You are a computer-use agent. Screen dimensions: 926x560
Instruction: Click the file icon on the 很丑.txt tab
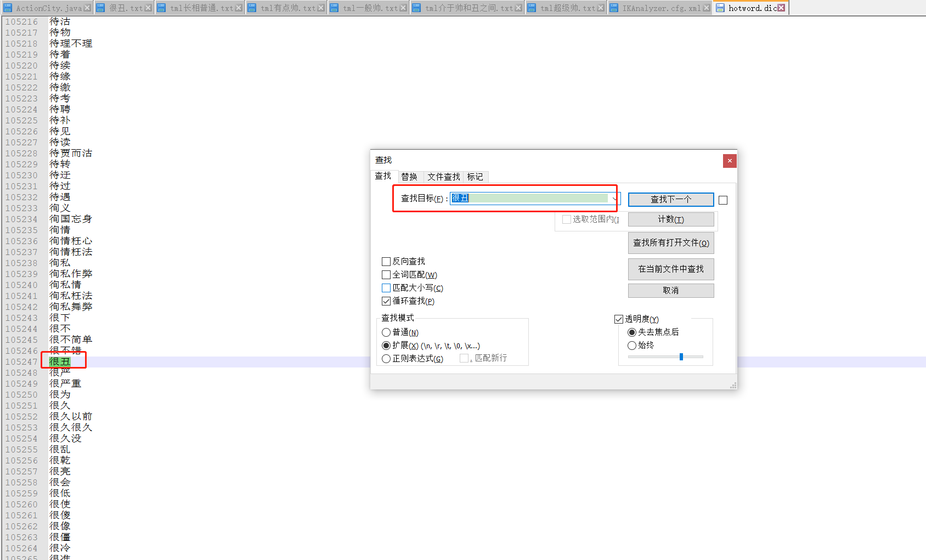point(100,7)
